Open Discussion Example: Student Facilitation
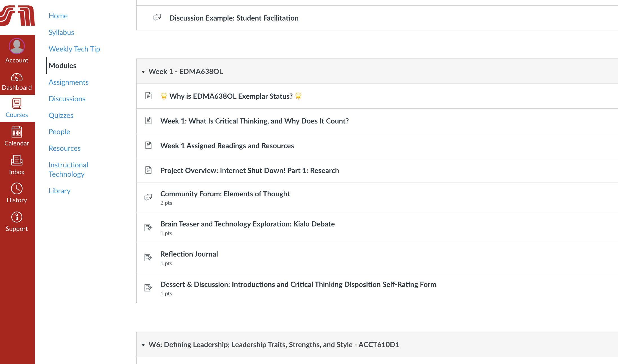Image resolution: width=618 pixels, height=364 pixels. [234, 18]
